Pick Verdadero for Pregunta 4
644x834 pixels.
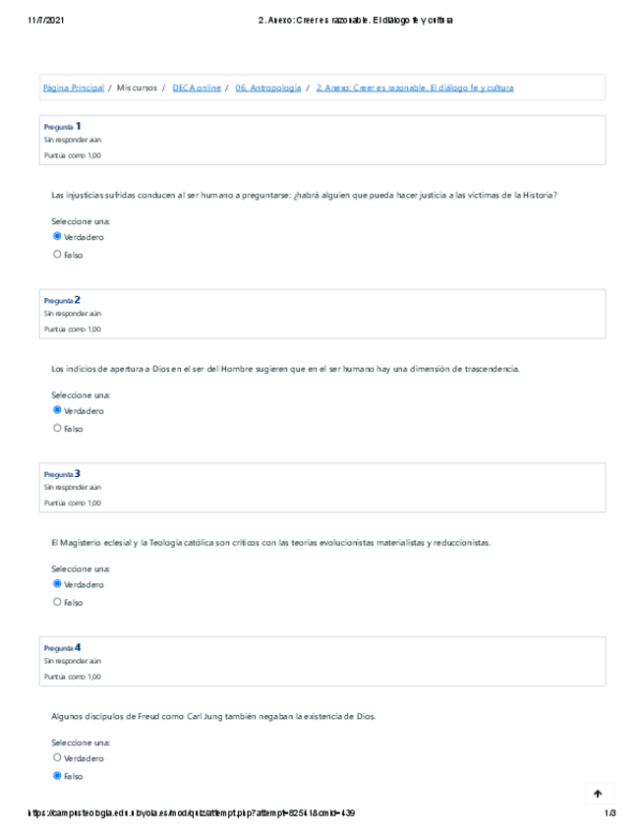(x=57, y=758)
